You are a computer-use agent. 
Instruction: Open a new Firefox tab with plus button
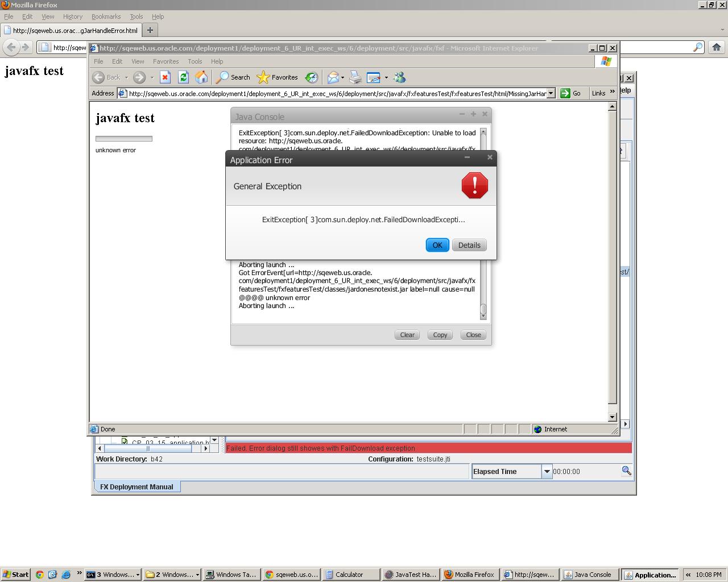[150, 30]
